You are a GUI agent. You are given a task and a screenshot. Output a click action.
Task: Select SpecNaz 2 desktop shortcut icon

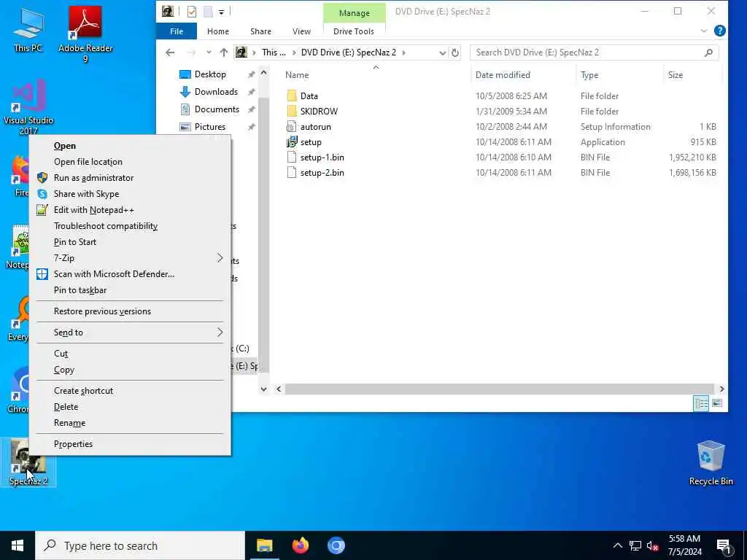pyautogui.click(x=28, y=462)
